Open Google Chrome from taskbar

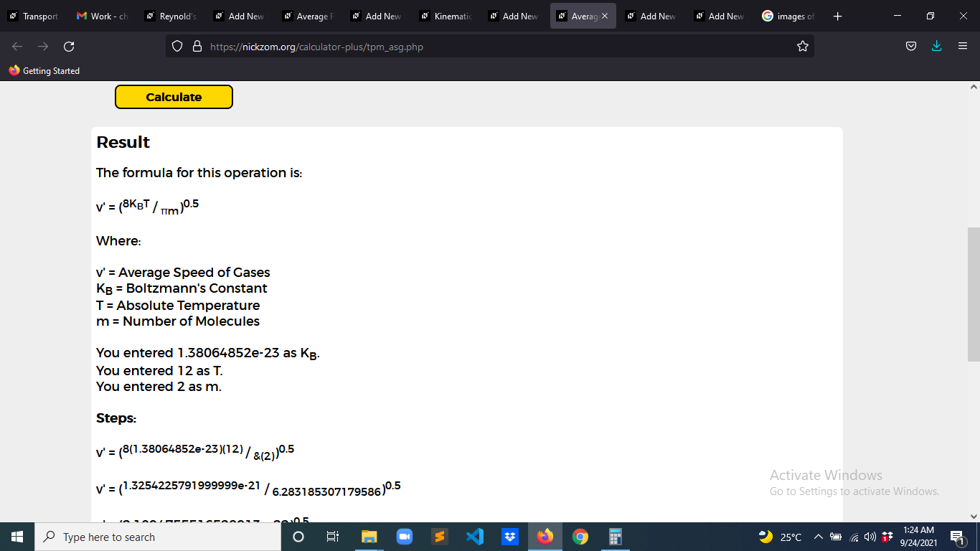[x=580, y=537]
